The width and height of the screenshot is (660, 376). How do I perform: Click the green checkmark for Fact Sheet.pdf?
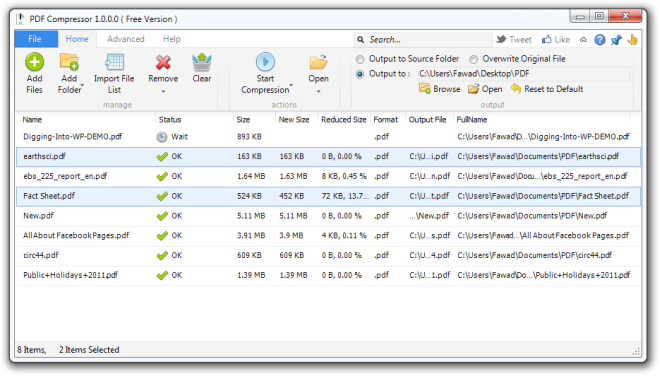162,196
